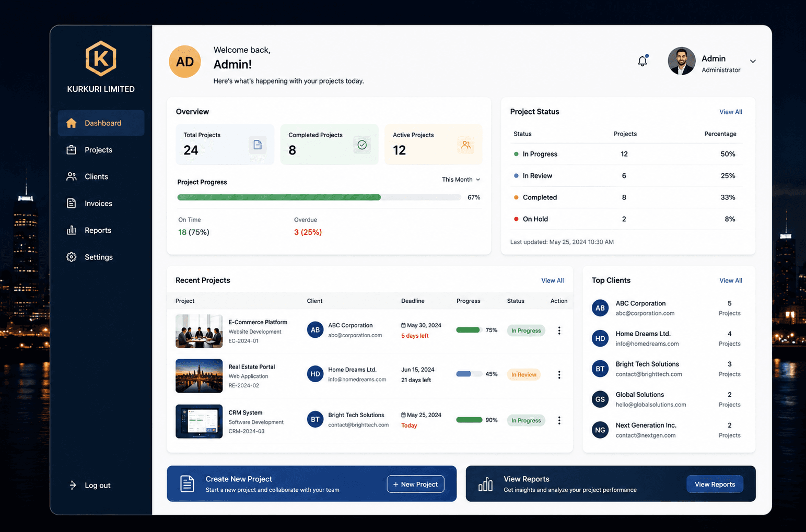Viewport: 806px width, 532px height.
Task: Click the Kurkuri hexagon K logo
Action: (x=101, y=58)
